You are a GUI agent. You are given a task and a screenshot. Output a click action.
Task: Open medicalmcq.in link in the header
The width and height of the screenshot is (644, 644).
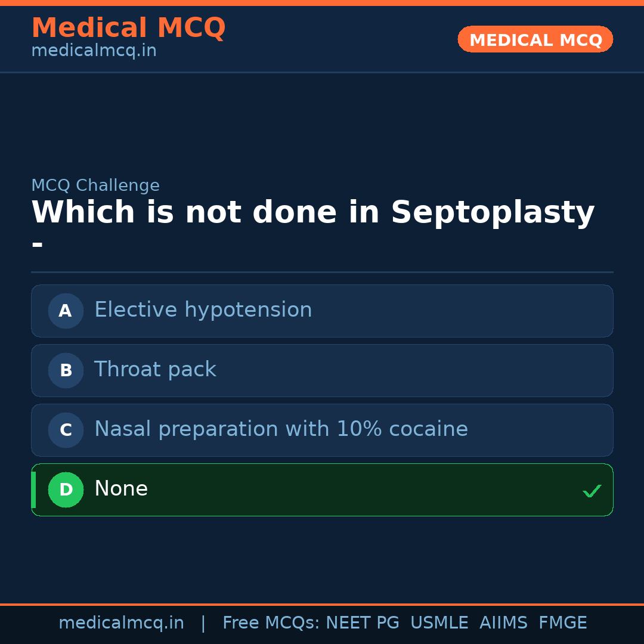coord(94,51)
